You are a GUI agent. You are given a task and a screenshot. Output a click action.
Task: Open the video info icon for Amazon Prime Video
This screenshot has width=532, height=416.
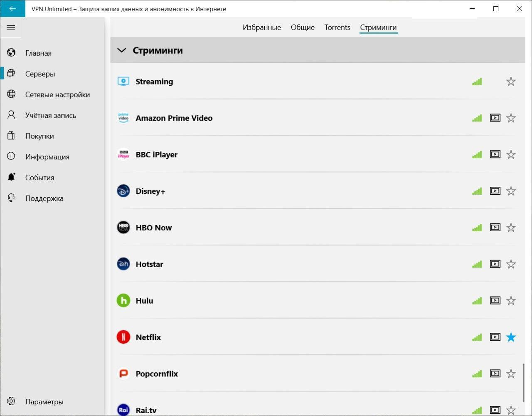coord(495,118)
